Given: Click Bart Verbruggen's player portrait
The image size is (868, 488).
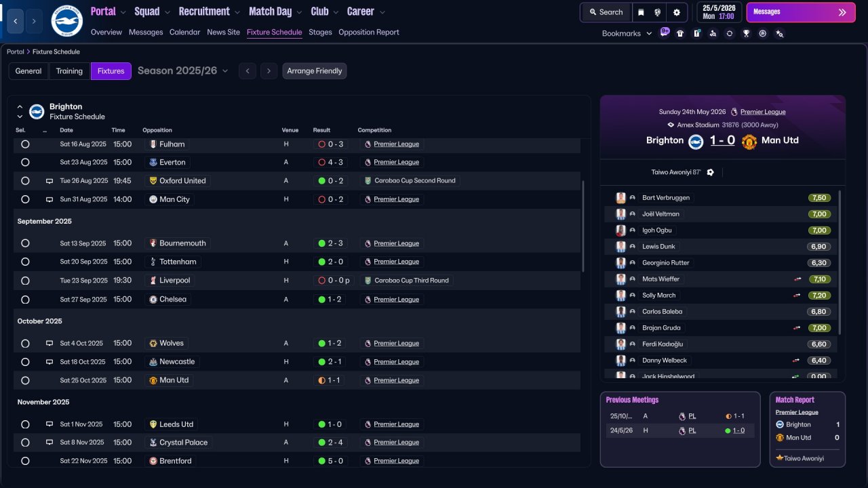Looking at the screenshot, I should [x=620, y=198].
